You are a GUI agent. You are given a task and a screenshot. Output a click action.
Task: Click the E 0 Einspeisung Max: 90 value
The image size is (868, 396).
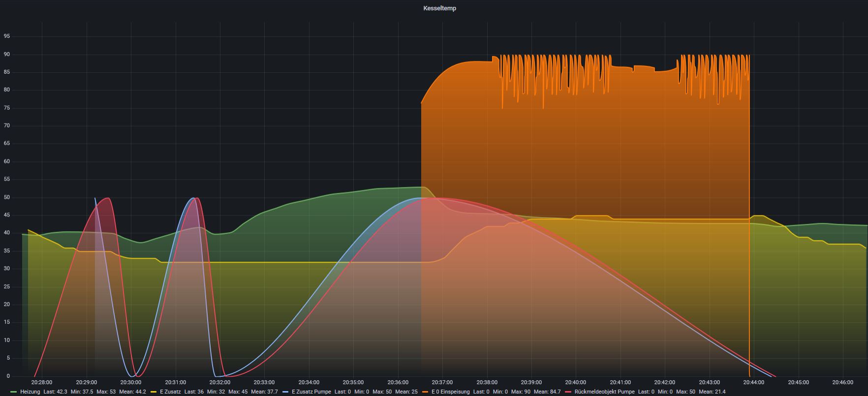[520, 392]
